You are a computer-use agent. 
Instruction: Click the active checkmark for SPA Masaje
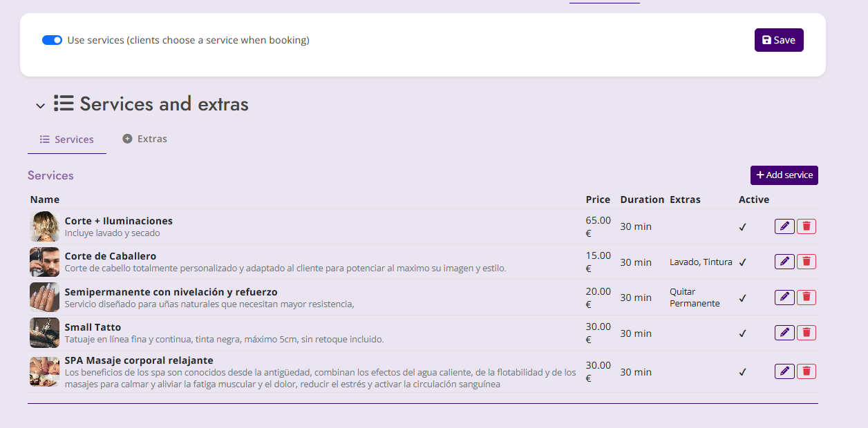pyautogui.click(x=743, y=372)
